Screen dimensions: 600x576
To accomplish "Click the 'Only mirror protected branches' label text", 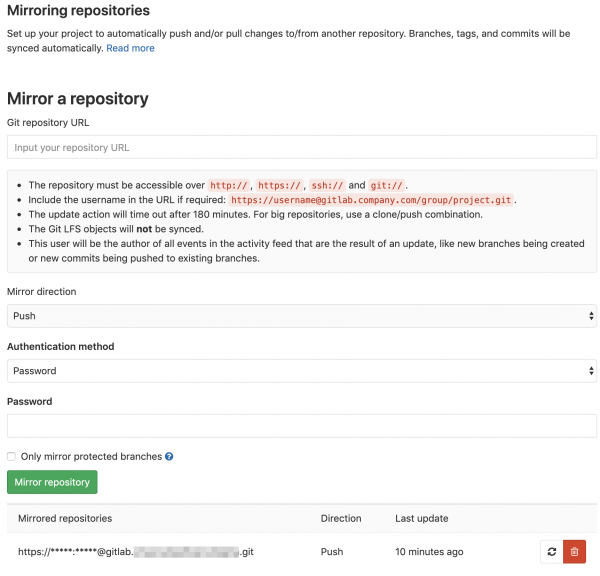I will [x=91, y=457].
